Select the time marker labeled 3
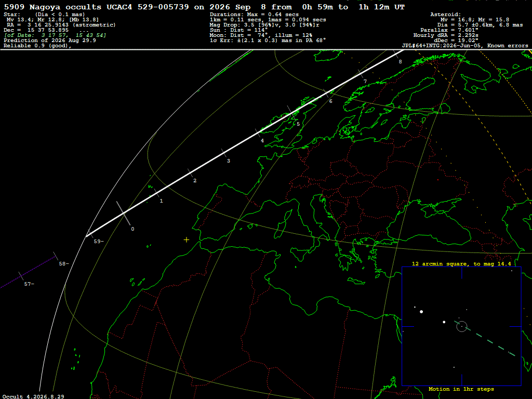This screenshot has width=532, height=399. pyautogui.click(x=229, y=161)
